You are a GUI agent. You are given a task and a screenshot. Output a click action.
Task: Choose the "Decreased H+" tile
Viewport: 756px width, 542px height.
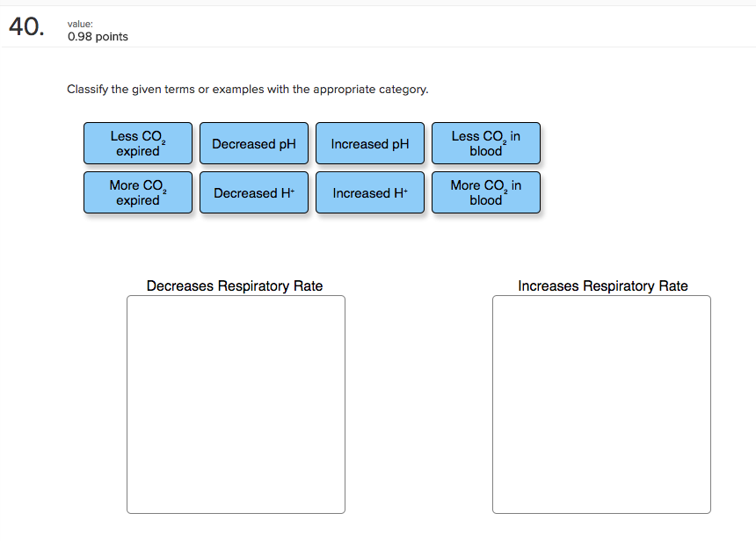(x=254, y=192)
